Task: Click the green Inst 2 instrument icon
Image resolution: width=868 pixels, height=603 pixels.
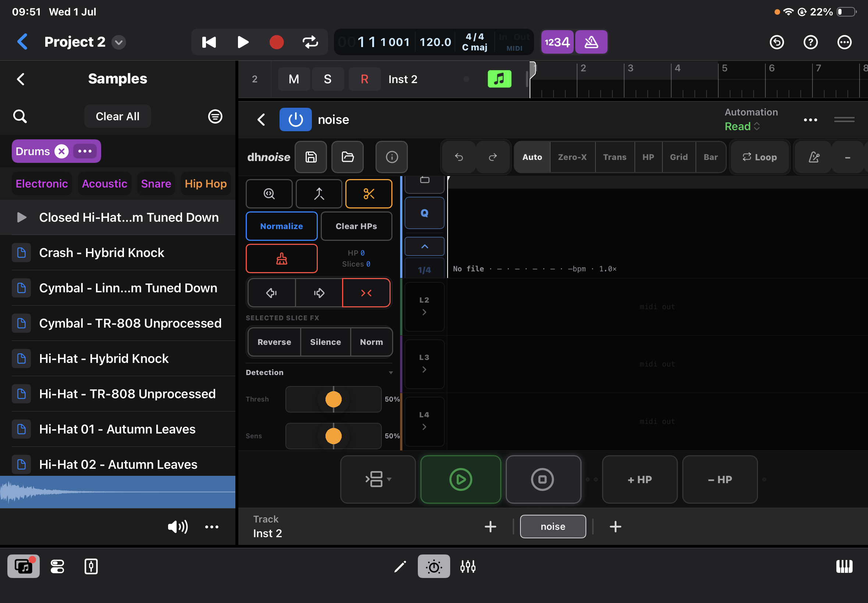Action: 499,79
